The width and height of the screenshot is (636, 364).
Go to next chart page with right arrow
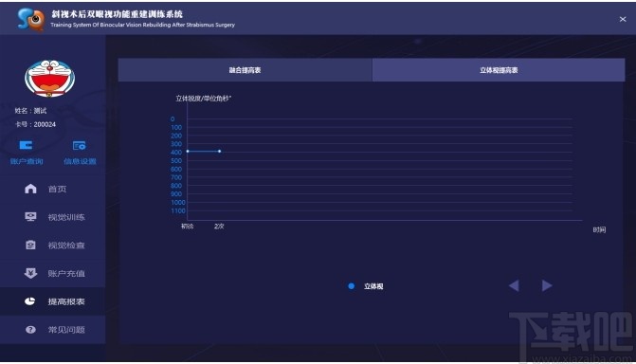click(x=547, y=285)
